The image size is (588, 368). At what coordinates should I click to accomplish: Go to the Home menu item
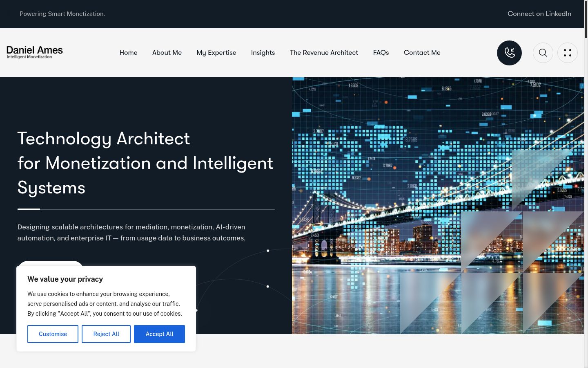click(x=129, y=52)
